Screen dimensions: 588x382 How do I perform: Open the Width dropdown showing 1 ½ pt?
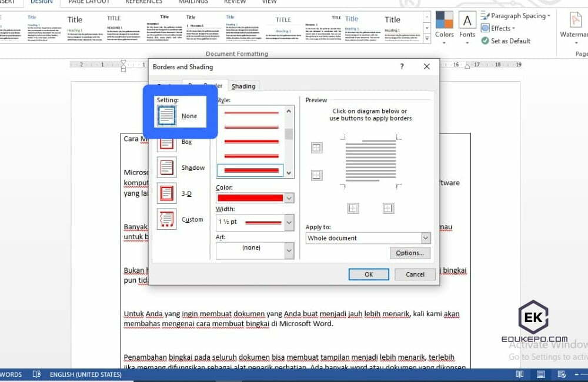point(288,222)
